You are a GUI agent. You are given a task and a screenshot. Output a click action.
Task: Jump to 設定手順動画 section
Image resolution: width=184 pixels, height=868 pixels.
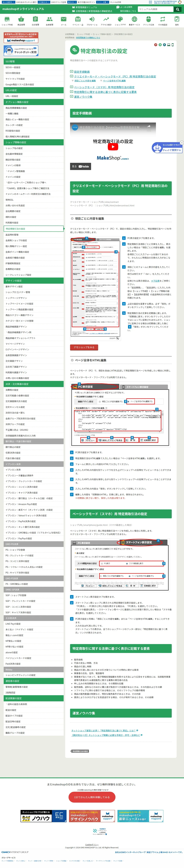point(82,72)
